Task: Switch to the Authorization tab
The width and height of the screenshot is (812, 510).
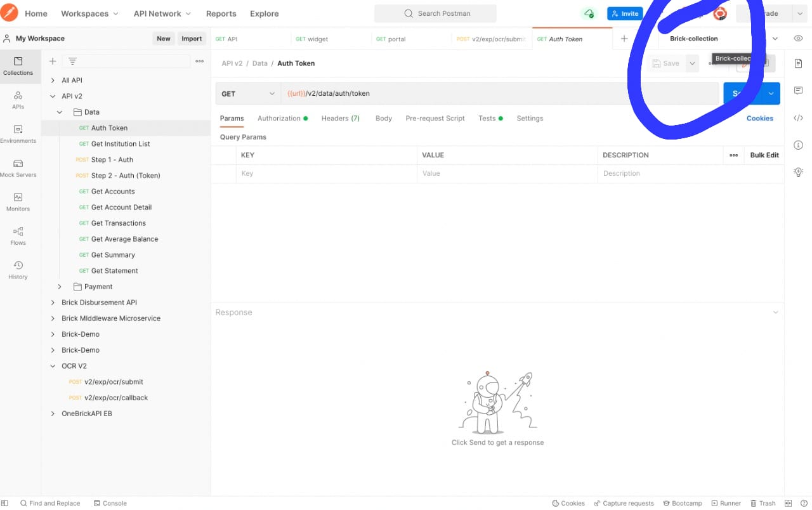Action: [282, 119]
